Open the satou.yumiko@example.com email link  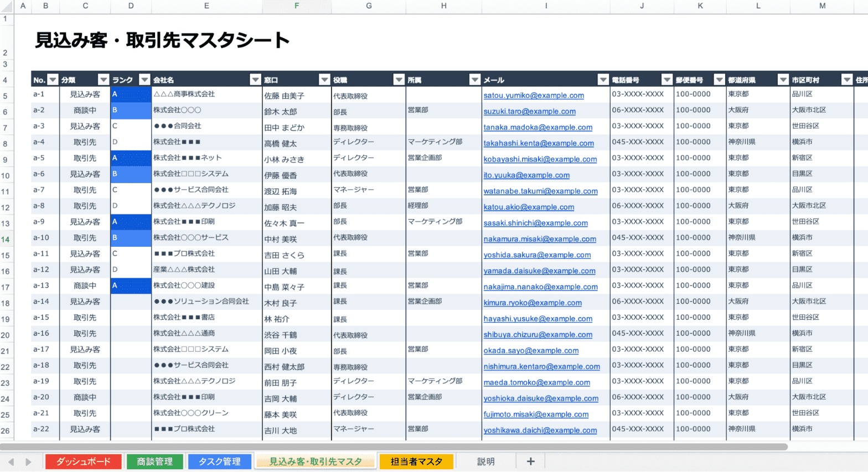click(x=533, y=95)
